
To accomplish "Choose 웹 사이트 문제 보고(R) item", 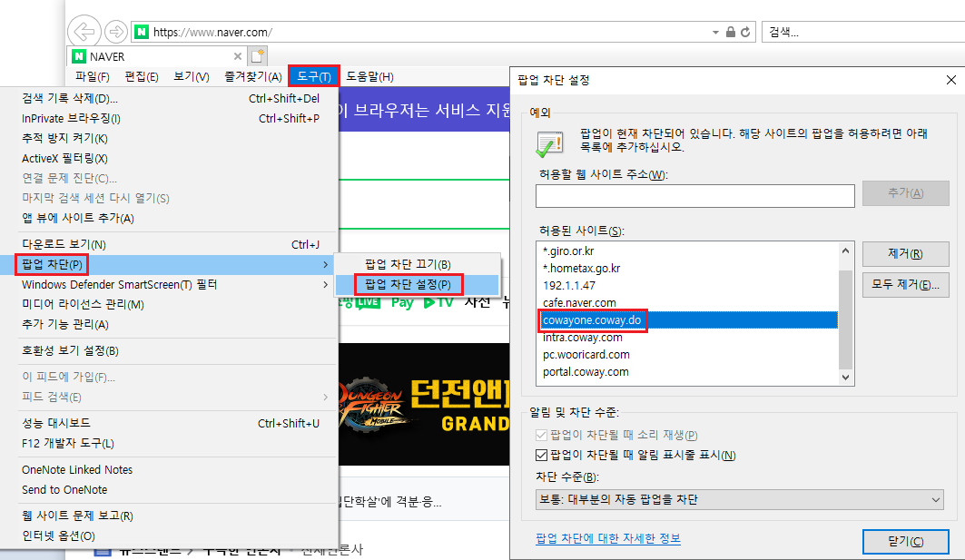I will (171, 516).
